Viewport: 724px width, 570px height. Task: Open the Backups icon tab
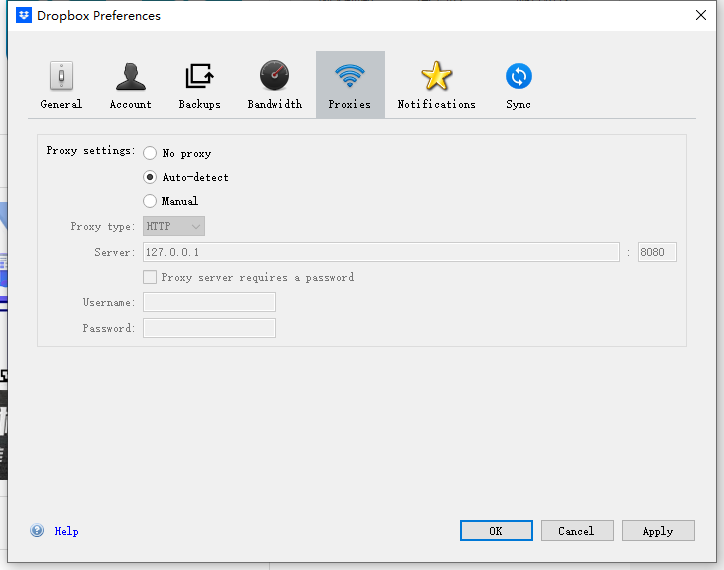tap(199, 76)
